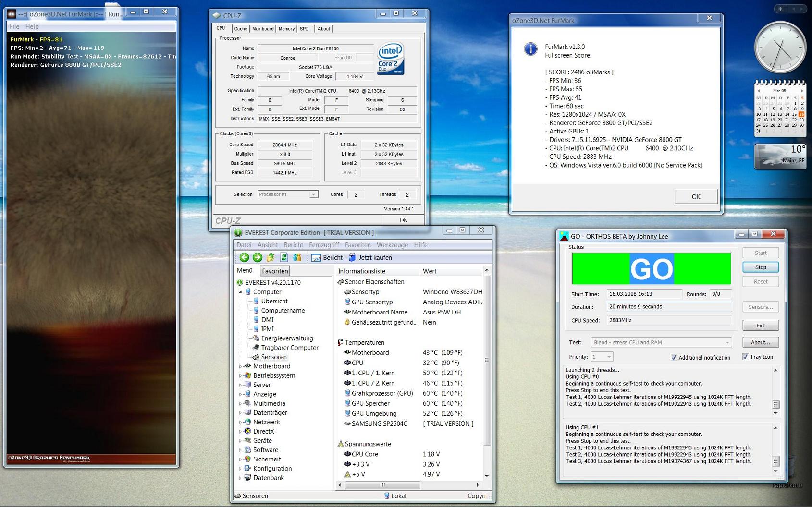Expand the Netzwerk tree node

240,422
